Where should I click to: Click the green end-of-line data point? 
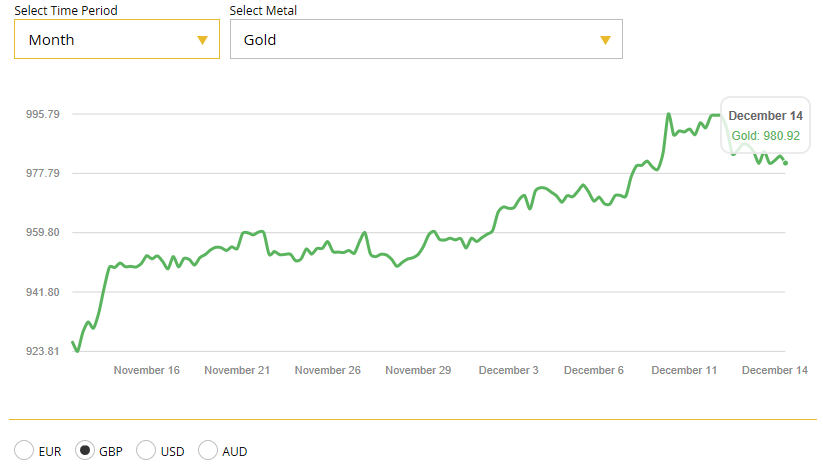tap(786, 163)
